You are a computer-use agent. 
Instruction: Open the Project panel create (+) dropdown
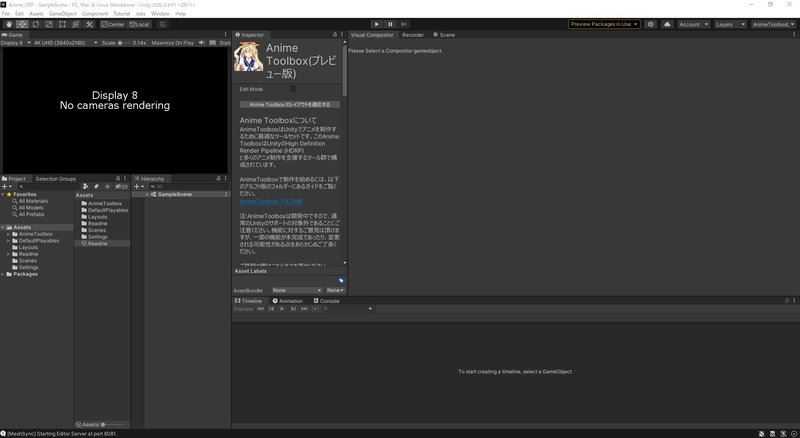coord(7,187)
